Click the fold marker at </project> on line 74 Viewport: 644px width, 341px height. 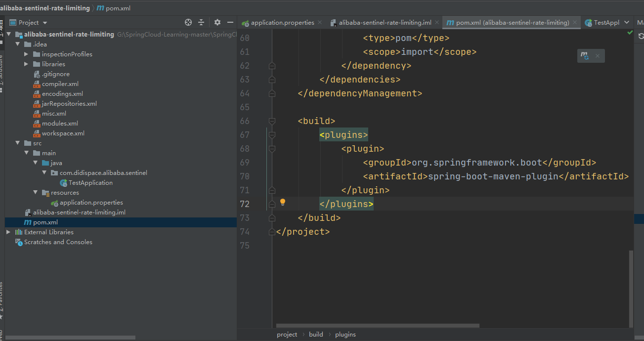tap(271, 232)
